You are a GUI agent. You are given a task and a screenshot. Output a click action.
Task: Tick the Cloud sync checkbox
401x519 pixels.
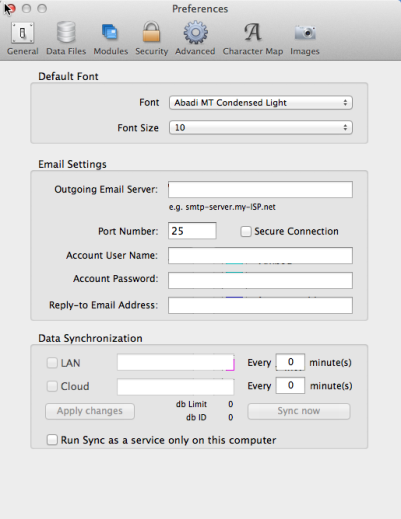point(52,386)
